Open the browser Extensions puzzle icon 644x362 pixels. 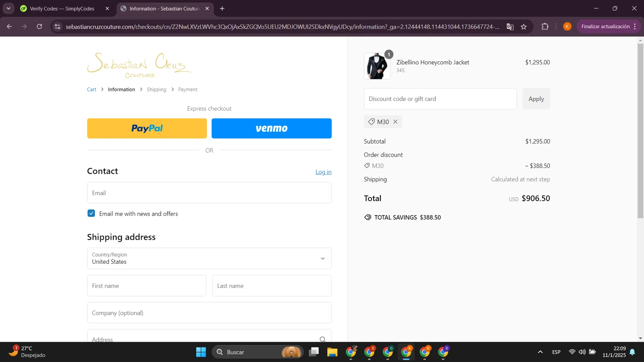click(x=545, y=27)
